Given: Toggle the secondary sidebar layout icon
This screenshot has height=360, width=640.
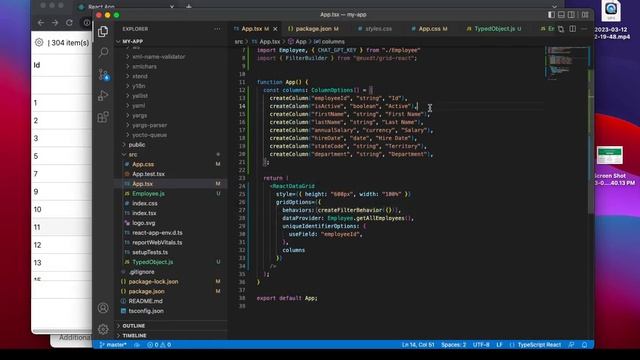Looking at the screenshot, I should (x=571, y=15).
